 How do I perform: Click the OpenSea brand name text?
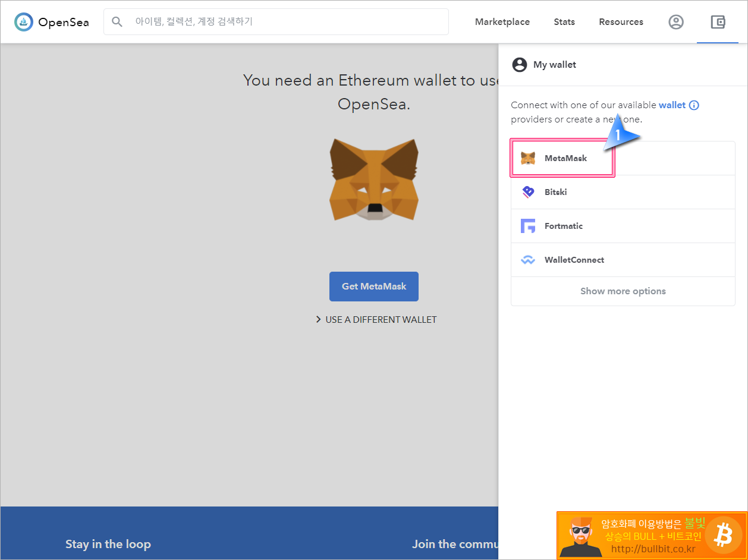pyautogui.click(x=64, y=23)
